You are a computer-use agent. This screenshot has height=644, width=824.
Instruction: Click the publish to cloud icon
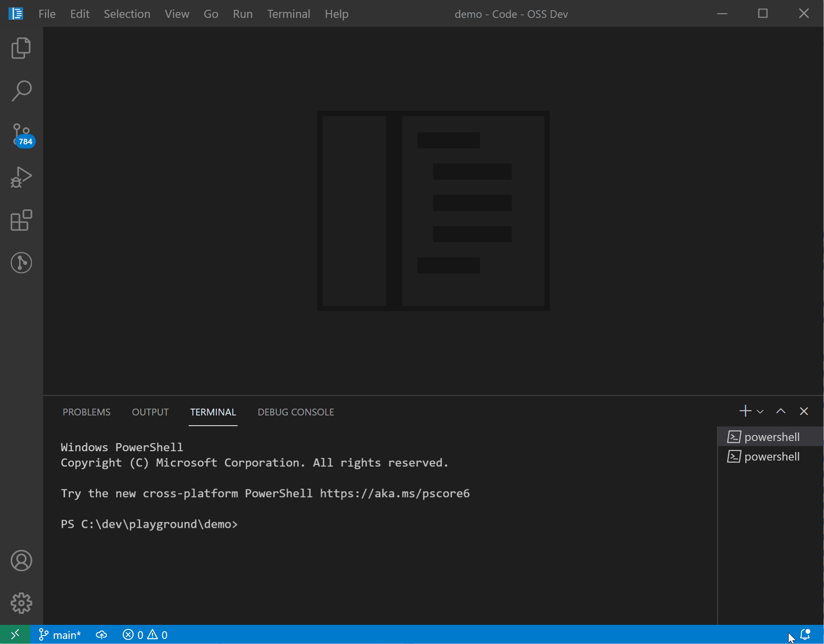101,635
